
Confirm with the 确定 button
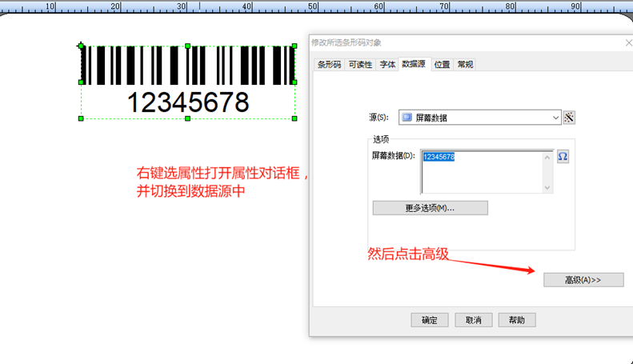[430, 320]
